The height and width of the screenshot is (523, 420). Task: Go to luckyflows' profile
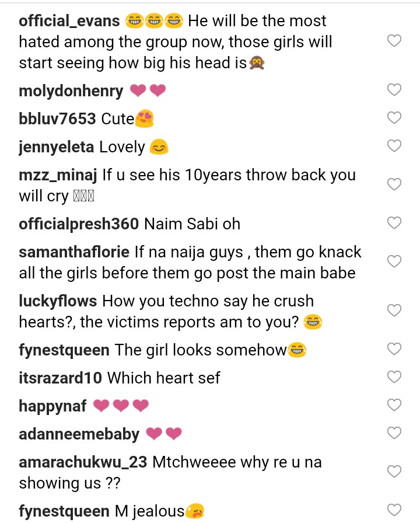click(x=58, y=301)
